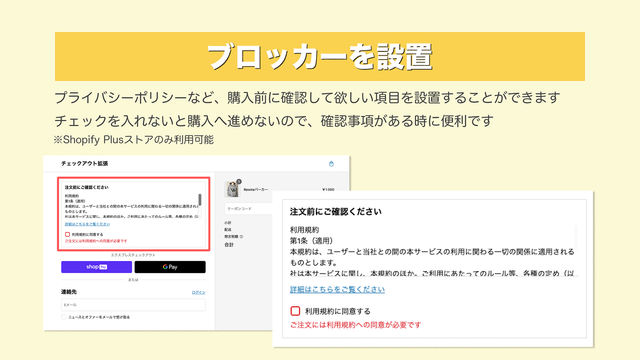Image resolution: width=640 pixels, height=360 pixels.
Task: Check the terms agreement box in small checkout
Action: (x=67, y=234)
